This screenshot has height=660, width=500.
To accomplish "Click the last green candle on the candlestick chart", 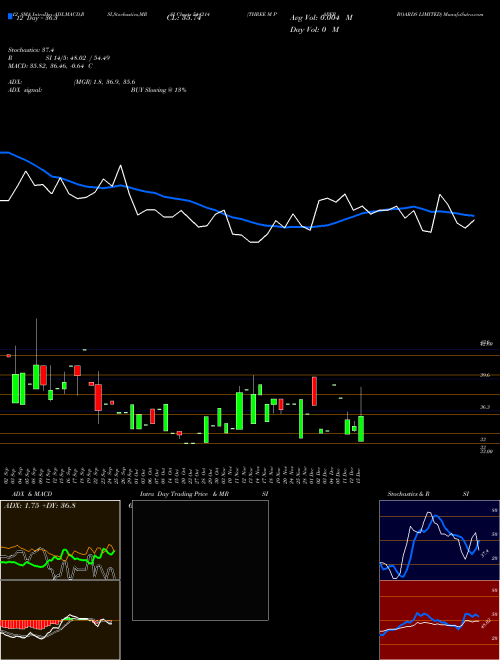I will (361, 428).
